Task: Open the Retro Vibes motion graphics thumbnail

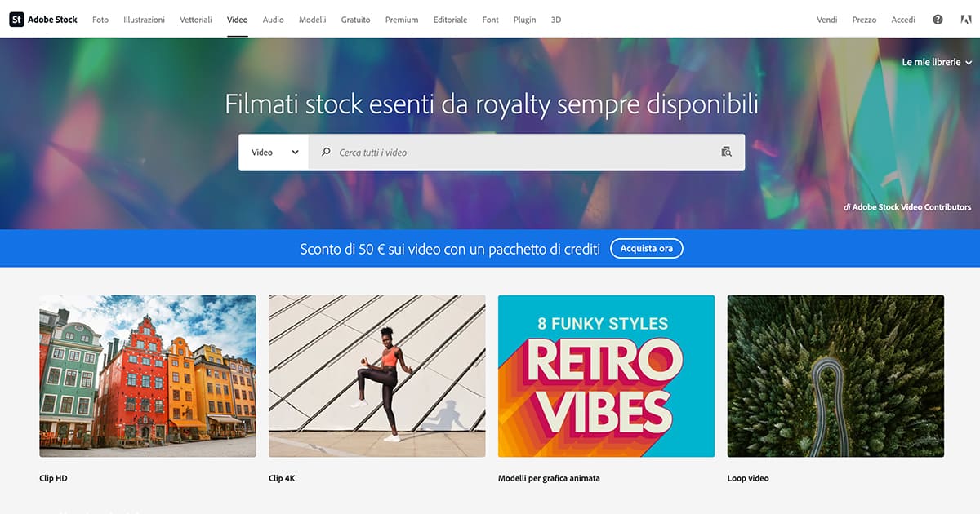Action: coord(606,375)
